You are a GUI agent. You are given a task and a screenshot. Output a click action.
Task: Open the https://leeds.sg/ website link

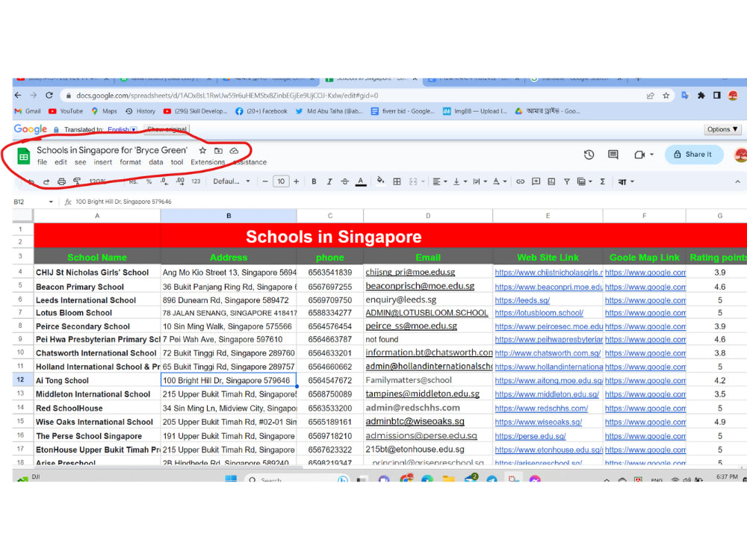click(x=522, y=300)
